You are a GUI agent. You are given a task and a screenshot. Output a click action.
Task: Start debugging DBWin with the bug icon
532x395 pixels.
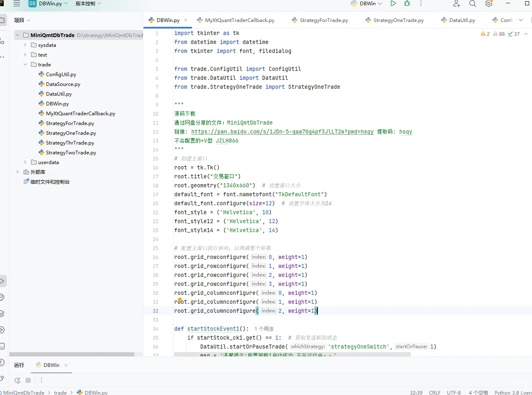(x=407, y=4)
